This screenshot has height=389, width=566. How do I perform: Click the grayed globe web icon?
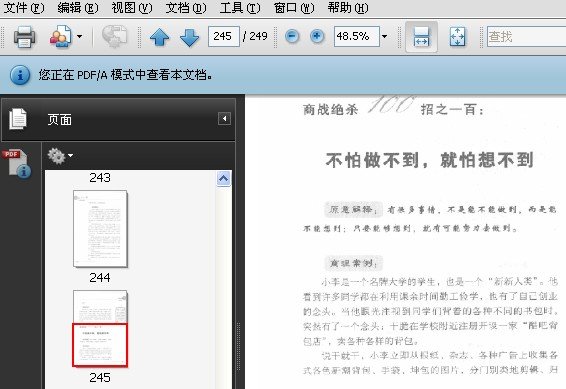point(114,36)
